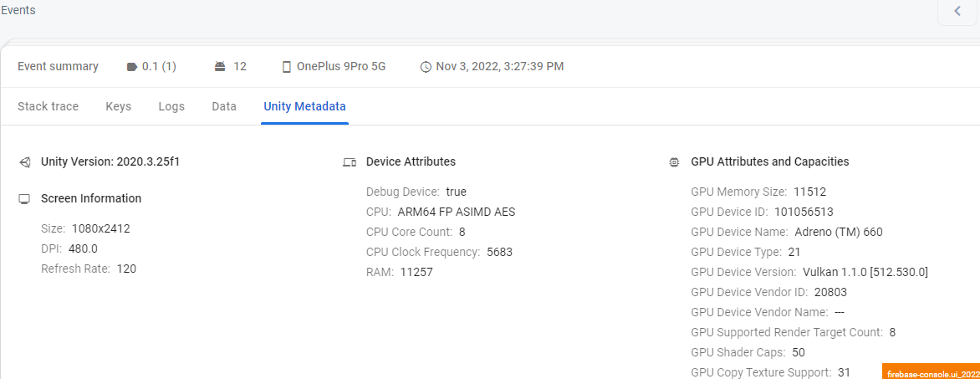
Task: Click the Unity logo icon
Action: [x=24, y=162]
